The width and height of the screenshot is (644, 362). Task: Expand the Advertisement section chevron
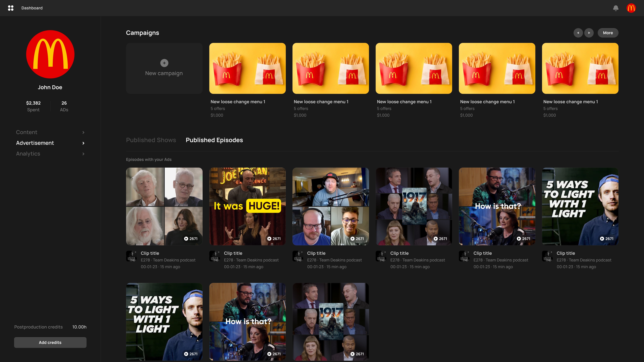click(84, 143)
